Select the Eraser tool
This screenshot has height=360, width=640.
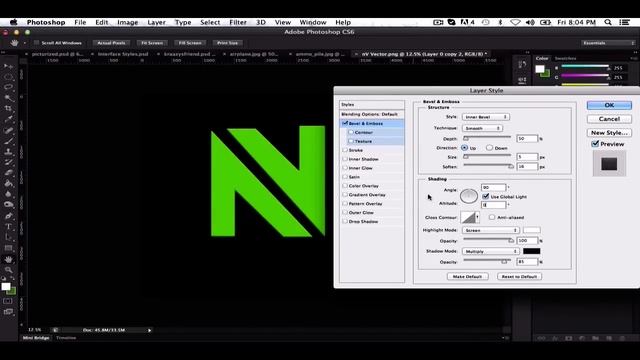click(8, 173)
